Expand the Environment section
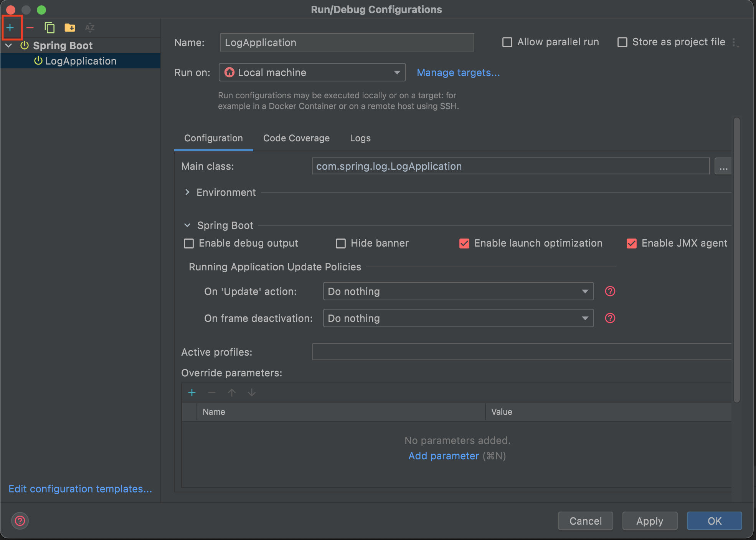 click(187, 192)
